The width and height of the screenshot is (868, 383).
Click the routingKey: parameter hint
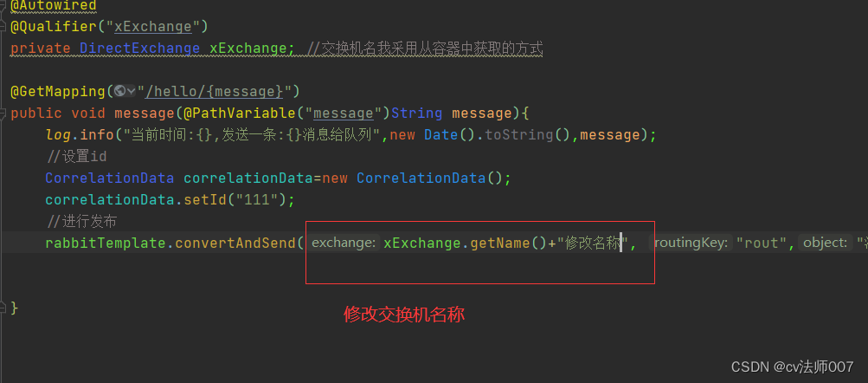(x=691, y=243)
